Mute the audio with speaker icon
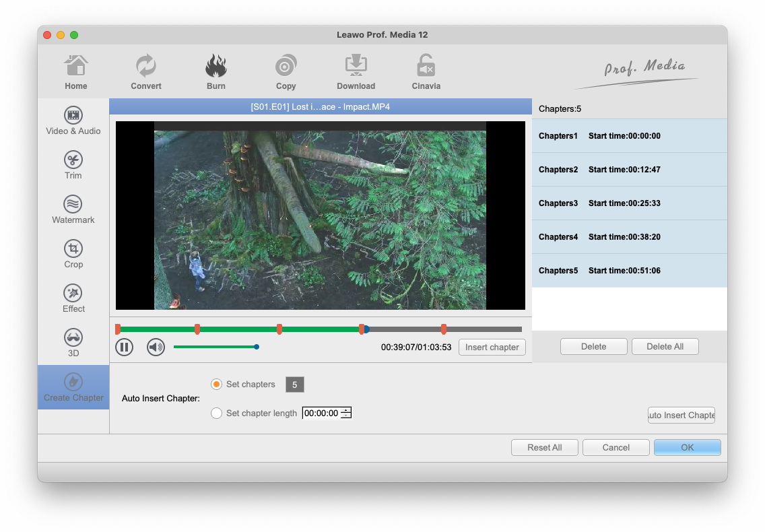This screenshot has width=765, height=532. pos(156,347)
